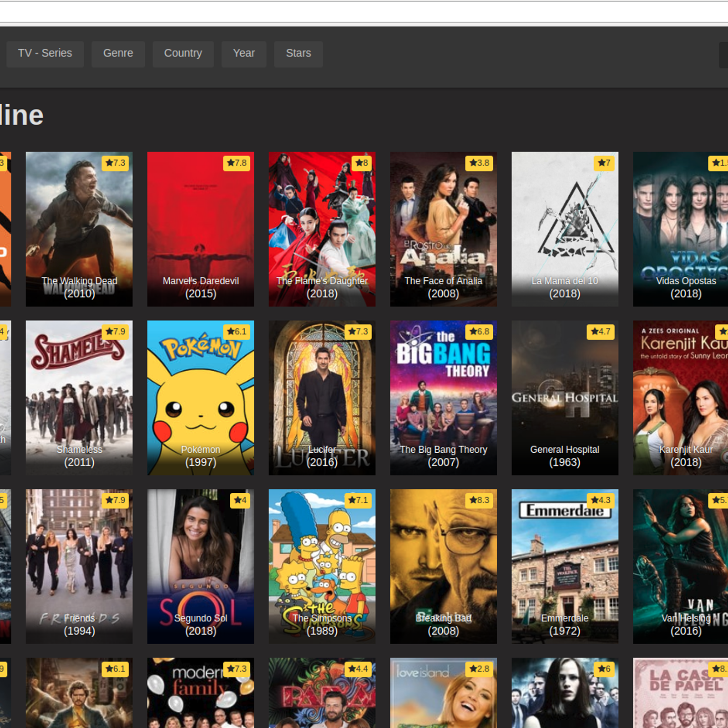The height and width of the screenshot is (728, 728).
Task: Open La Mamá del 10 poster
Action: (x=565, y=229)
